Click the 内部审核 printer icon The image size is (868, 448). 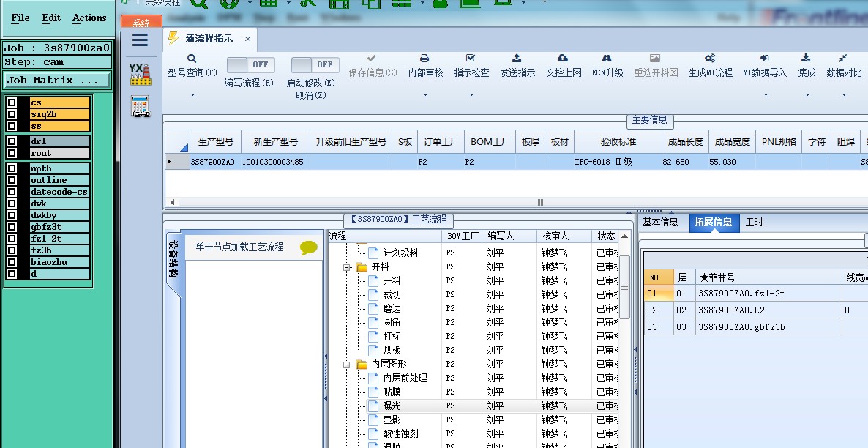tap(424, 58)
